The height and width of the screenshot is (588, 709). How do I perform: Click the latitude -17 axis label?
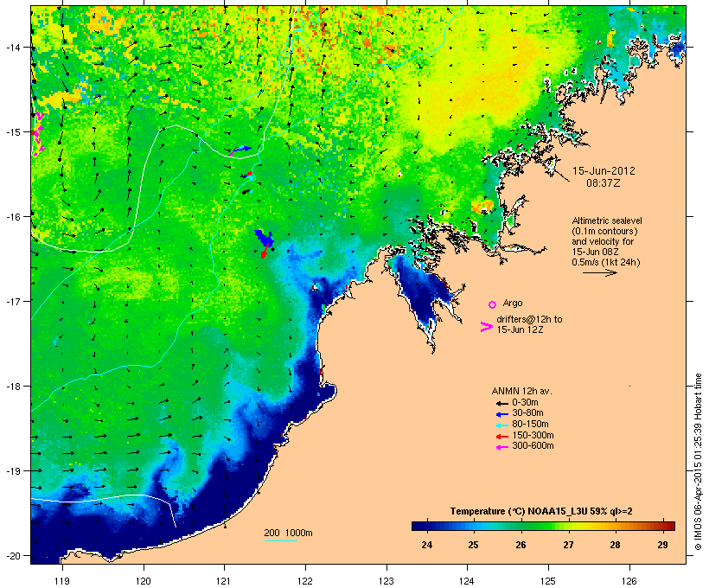click(13, 301)
